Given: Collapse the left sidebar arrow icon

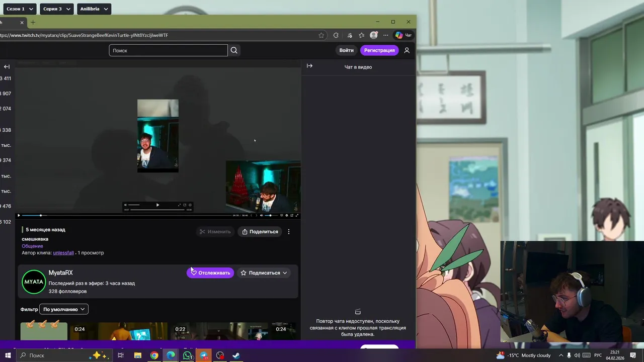Looking at the screenshot, I should [x=7, y=66].
